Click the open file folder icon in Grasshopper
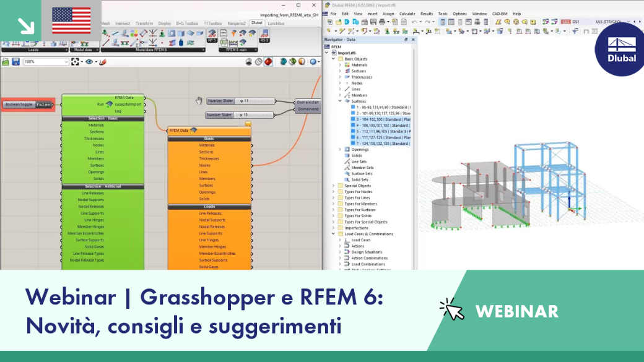This screenshot has width=644, height=362. click(6, 61)
